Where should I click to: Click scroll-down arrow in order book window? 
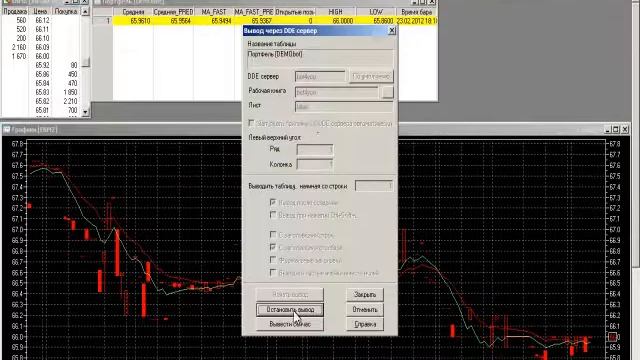[85, 111]
